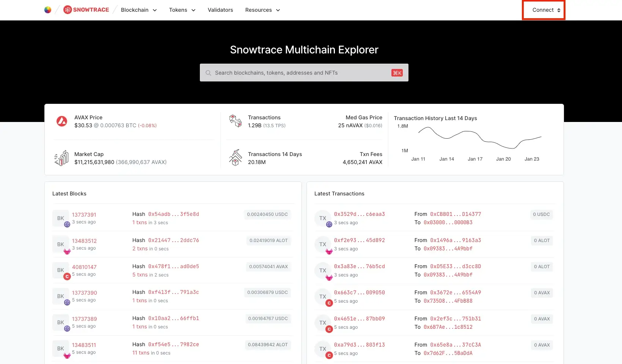Screen dimensions: 622x364
Task: Expand the Blockchain dropdown menu
Action: click(x=139, y=10)
